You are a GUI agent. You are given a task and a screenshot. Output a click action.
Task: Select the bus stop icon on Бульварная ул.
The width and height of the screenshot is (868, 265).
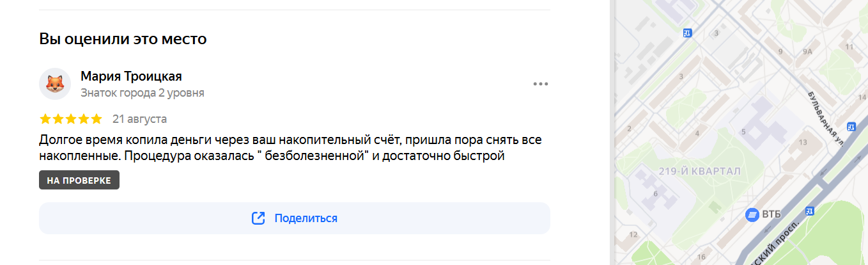pos(851,127)
